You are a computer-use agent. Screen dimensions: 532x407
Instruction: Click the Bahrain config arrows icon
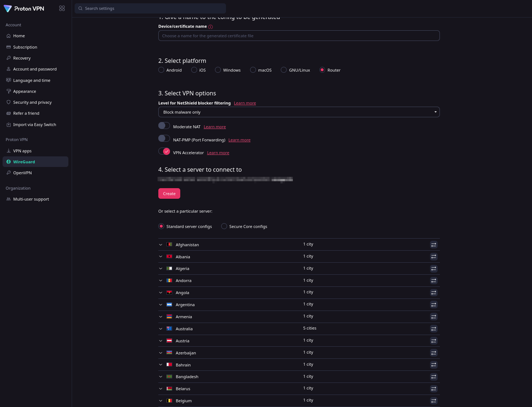[434, 365]
